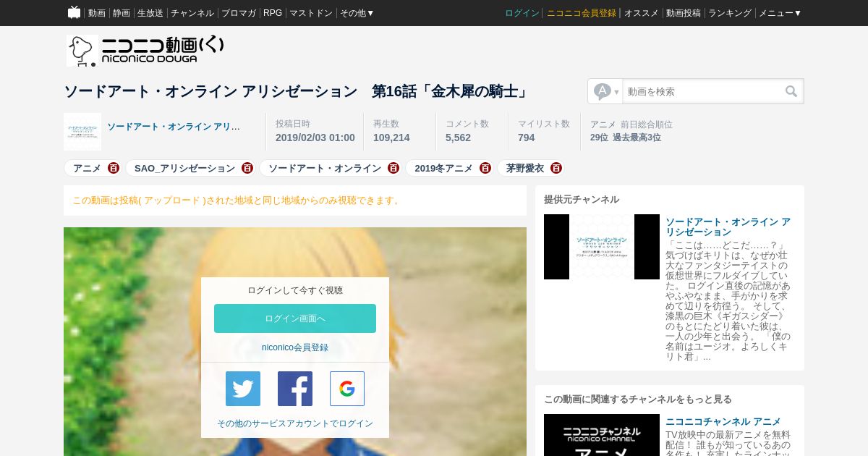Select the アニメ tag
This screenshot has width=868, height=456.
pyautogui.click(x=87, y=168)
